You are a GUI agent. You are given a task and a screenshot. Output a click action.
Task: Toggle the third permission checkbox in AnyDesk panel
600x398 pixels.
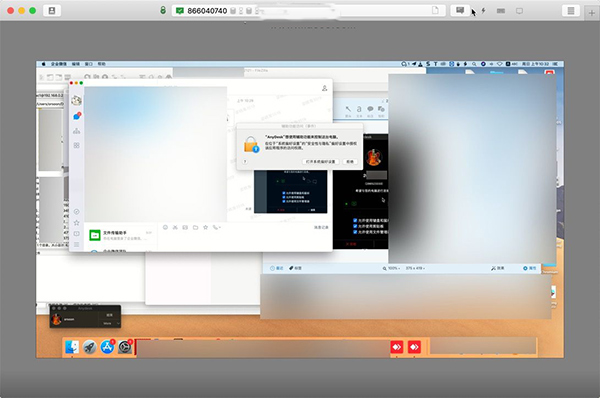(x=355, y=232)
